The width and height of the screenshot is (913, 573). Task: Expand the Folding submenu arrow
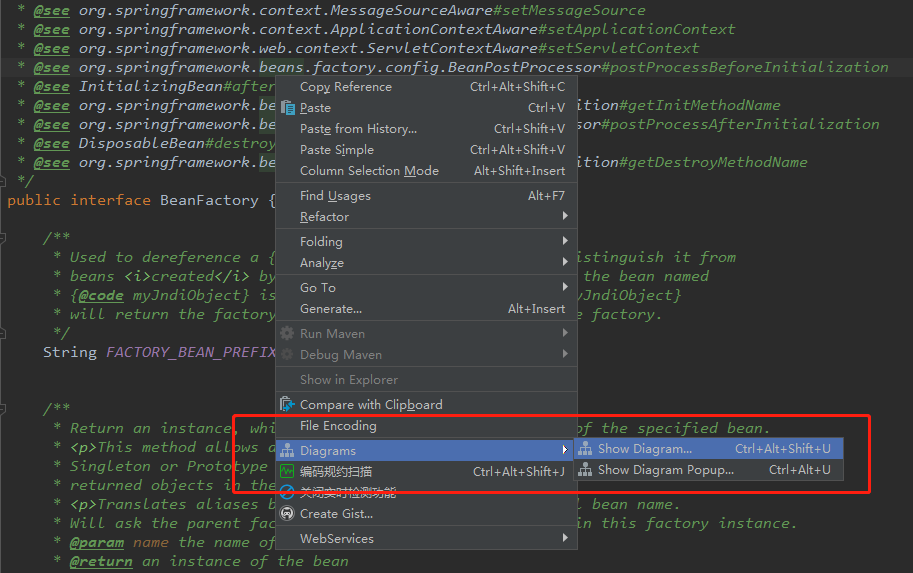565,242
